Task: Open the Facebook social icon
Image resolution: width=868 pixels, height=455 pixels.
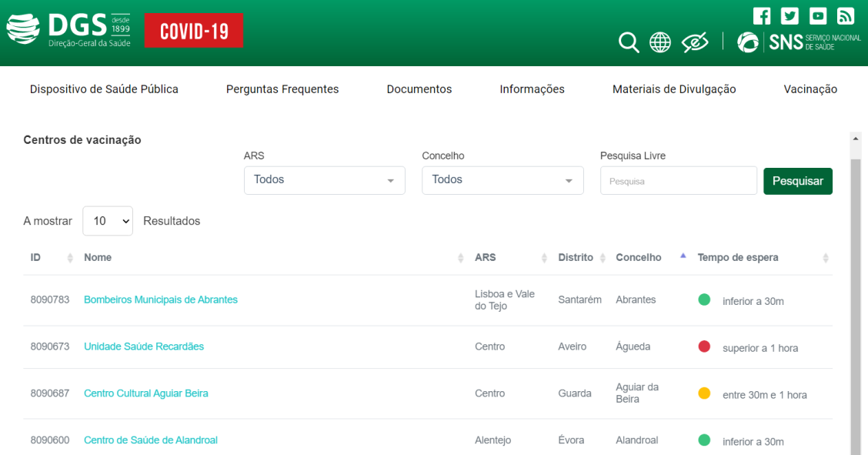Action: (762, 15)
